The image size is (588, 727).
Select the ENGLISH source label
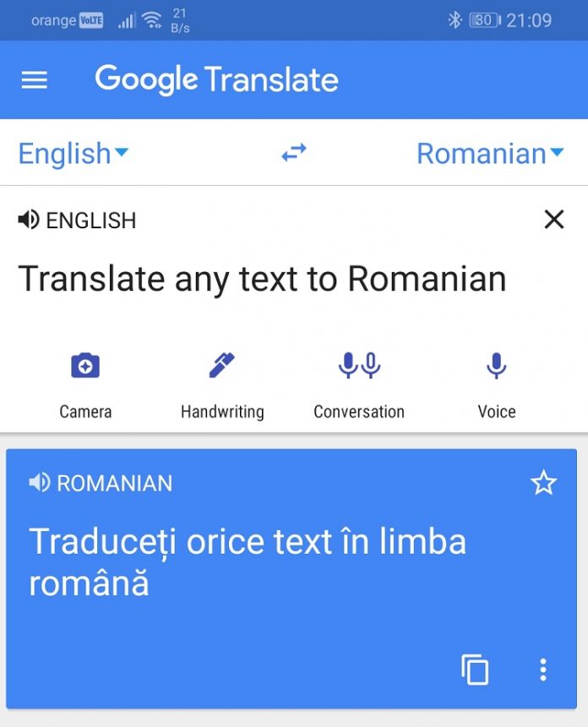point(93,220)
